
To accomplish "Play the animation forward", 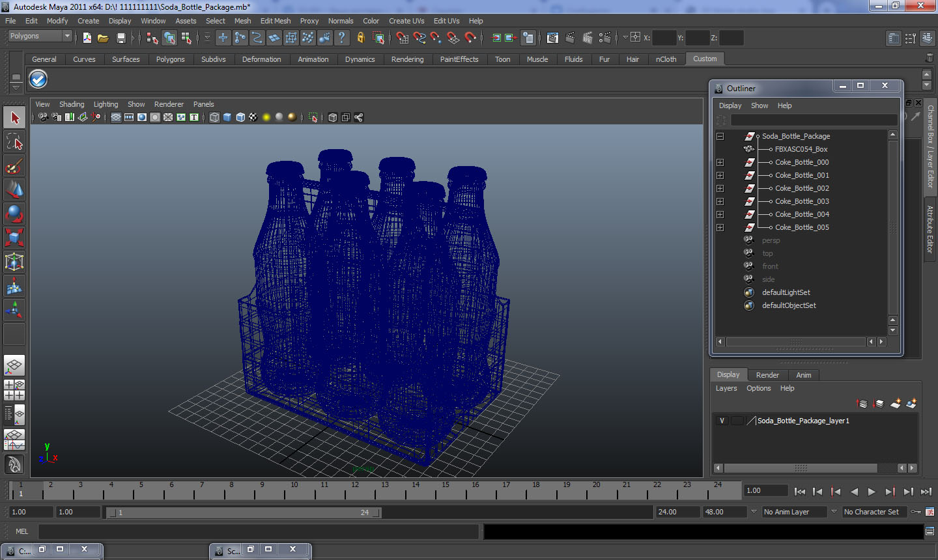I will [x=872, y=492].
